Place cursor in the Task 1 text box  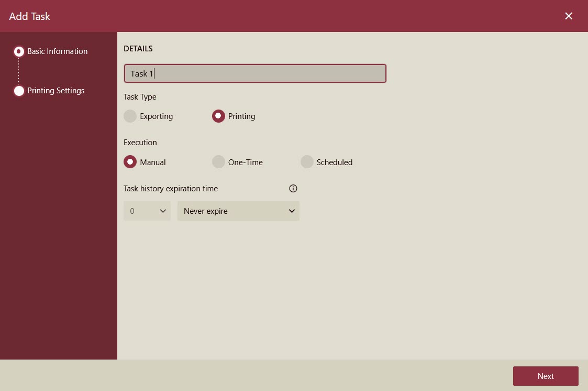coord(255,73)
